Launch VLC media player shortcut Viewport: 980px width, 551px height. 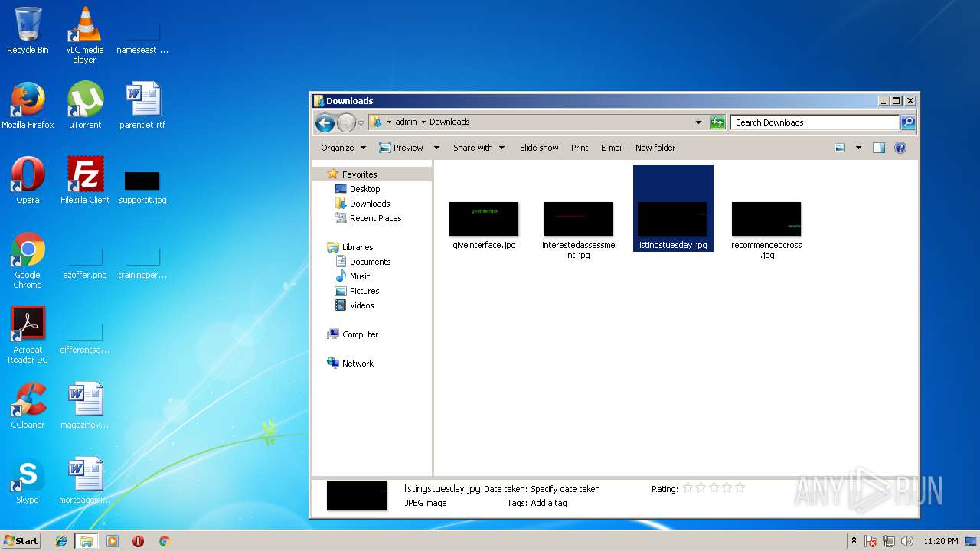click(x=84, y=35)
